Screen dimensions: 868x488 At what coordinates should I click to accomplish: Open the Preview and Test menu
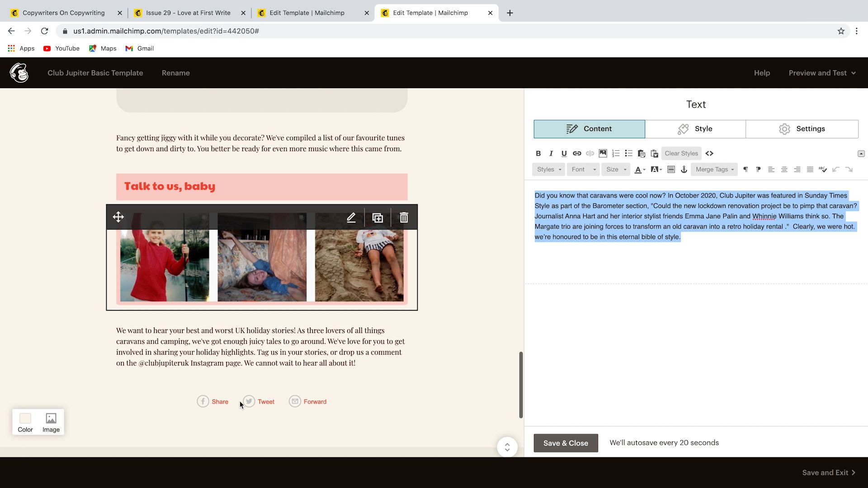click(822, 73)
